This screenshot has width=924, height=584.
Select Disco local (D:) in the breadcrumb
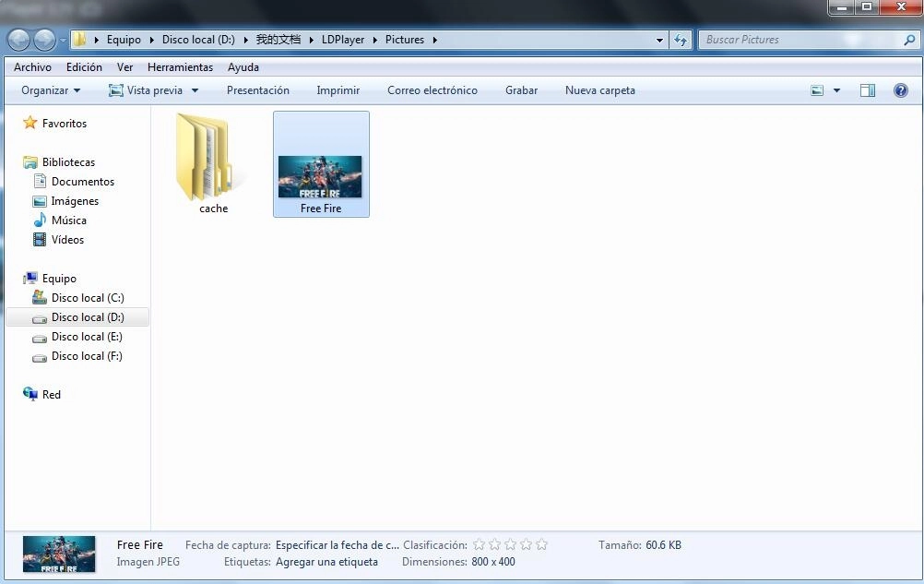pos(198,40)
